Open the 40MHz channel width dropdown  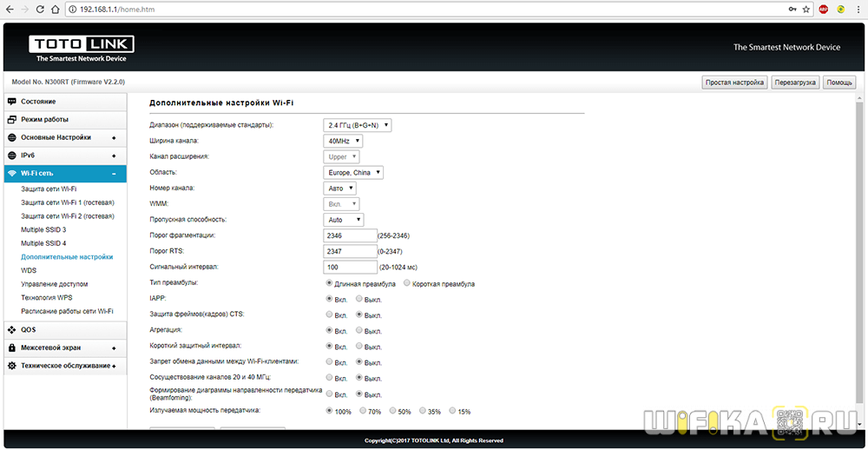(x=343, y=141)
